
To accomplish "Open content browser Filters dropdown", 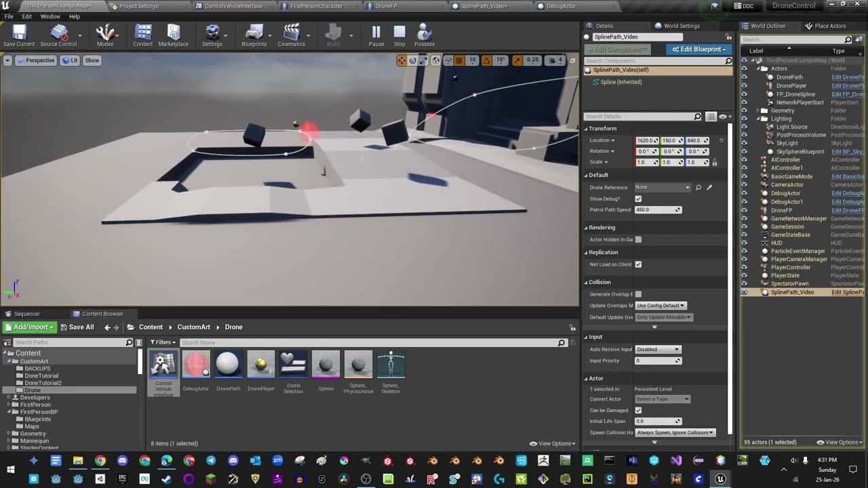I will point(163,342).
